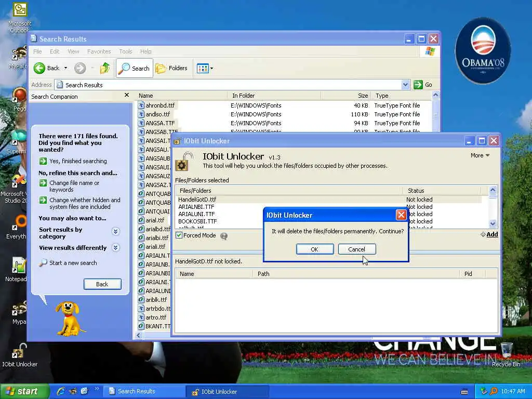The width and height of the screenshot is (532, 399).
Task: Click the Path column header in process list
Action: click(x=356, y=273)
